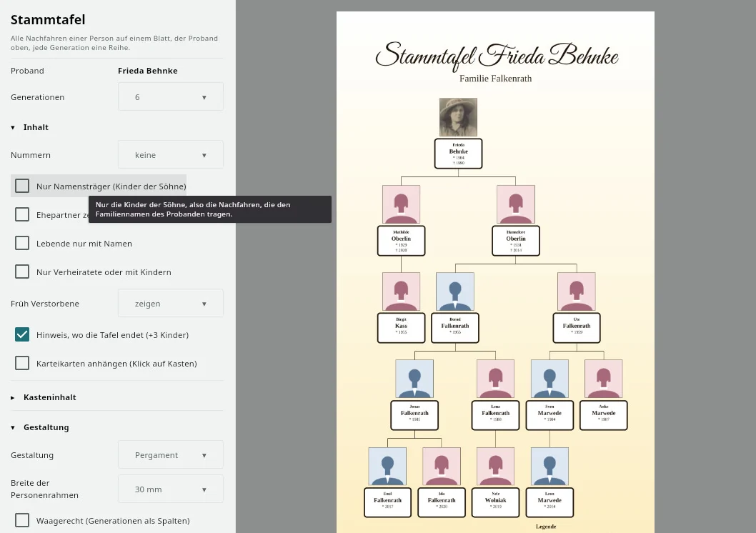Viewport: 756px width, 533px height.
Task: Check Lebende nur mit Namen
Action: pos(22,244)
